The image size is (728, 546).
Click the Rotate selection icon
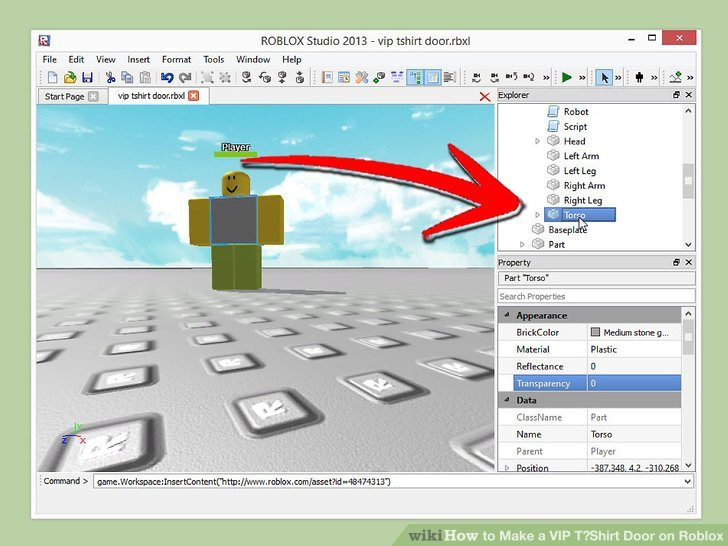click(x=265, y=77)
